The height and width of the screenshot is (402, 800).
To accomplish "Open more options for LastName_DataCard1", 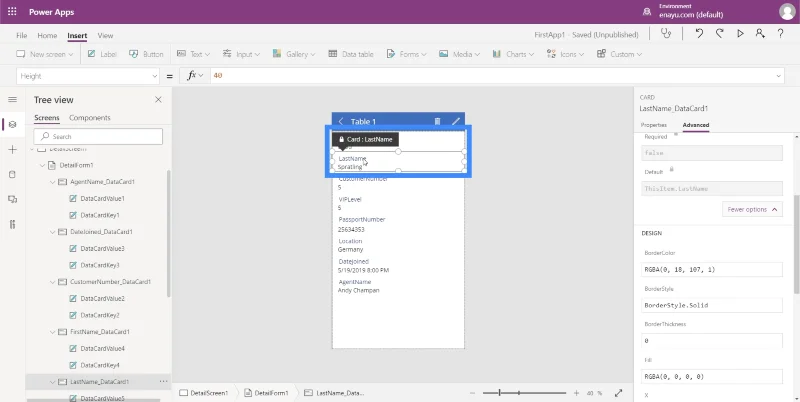I will point(163,382).
